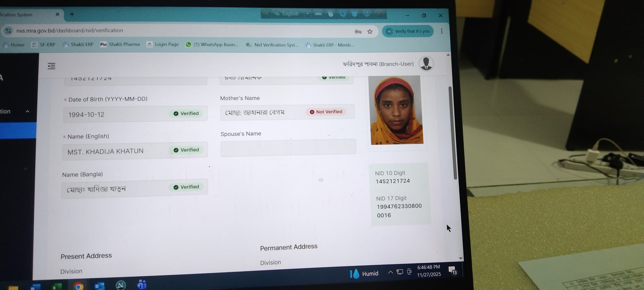644x290 pixels.
Task: Click the password key icon in address bar
Action: tap(358, 32)
